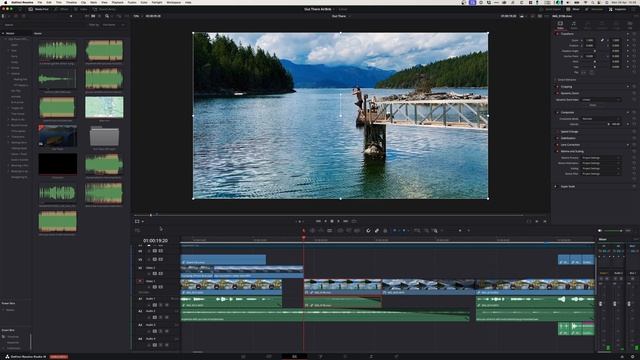The image size is (640, 360).
Task: Switch media pool to thumbnail view
Action: coord(93,16)
